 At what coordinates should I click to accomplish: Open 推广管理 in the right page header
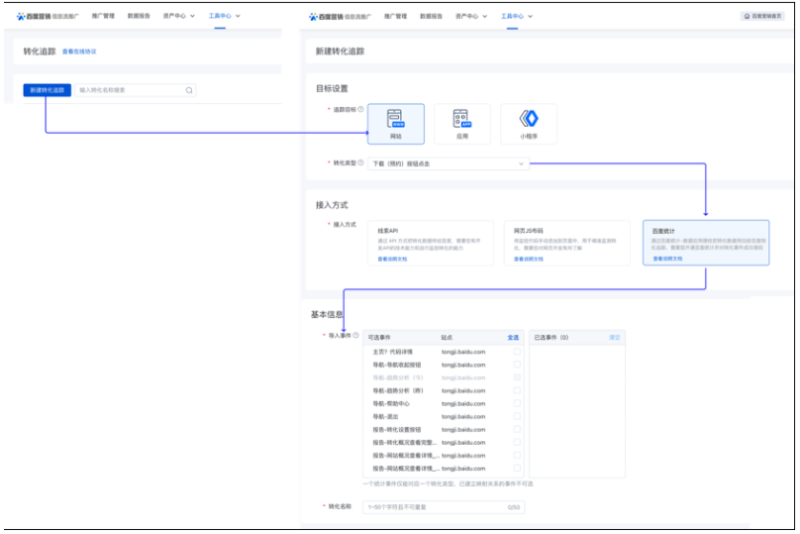[x=395, y=16]
